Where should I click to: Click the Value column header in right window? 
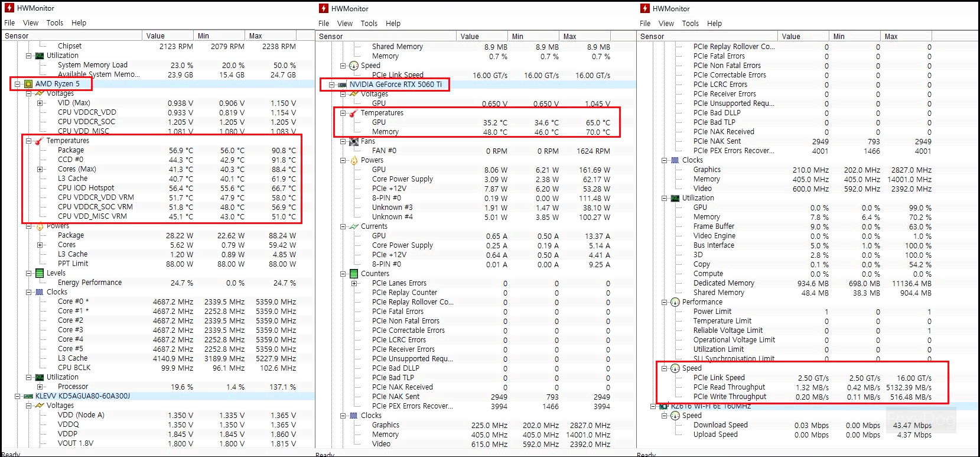(x=803, y=37)
